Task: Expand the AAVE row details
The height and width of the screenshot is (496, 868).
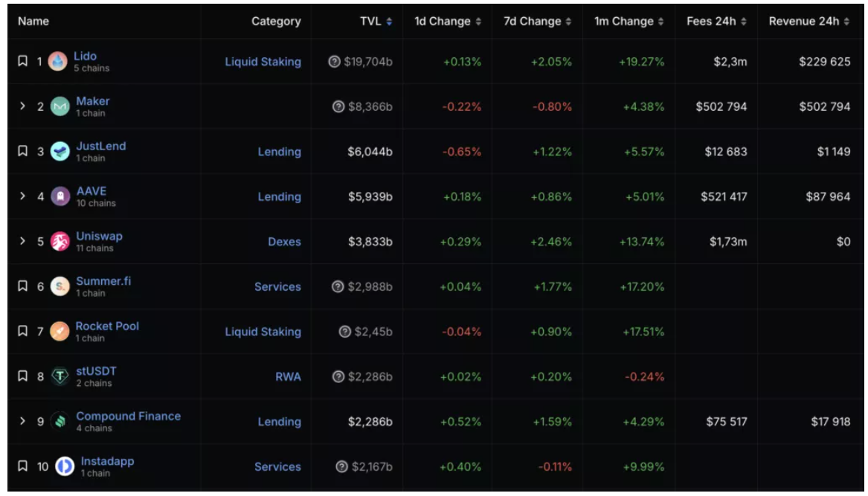Action: [23, 197]
